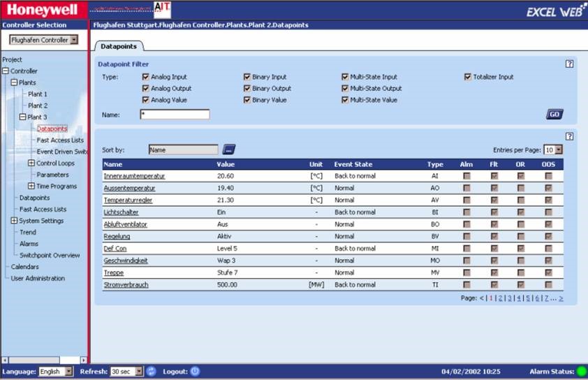Click the Honeywell logo
This screenshot has width=588, height=380.
point(43,10)
